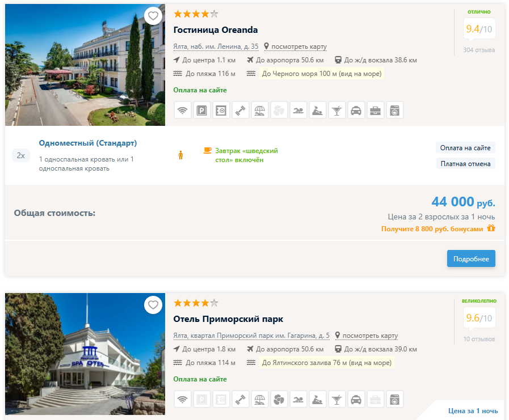Click the beach umbrella icon for Отель Приморский парк
The height and width of the screenshot is (420, 509).
click(259, 400)
